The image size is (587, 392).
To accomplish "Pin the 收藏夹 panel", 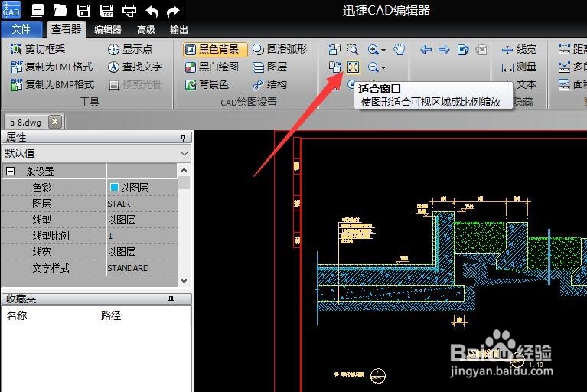I will 171,299.
